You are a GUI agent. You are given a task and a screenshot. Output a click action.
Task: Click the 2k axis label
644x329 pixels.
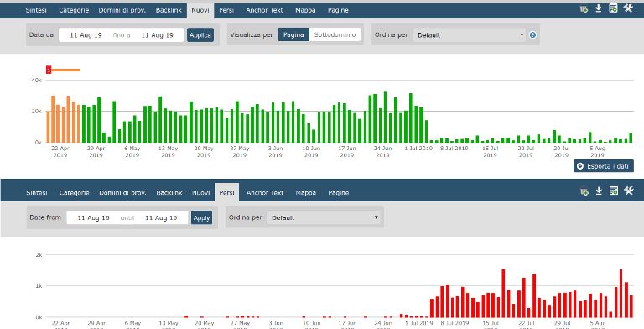pos(39,254)
